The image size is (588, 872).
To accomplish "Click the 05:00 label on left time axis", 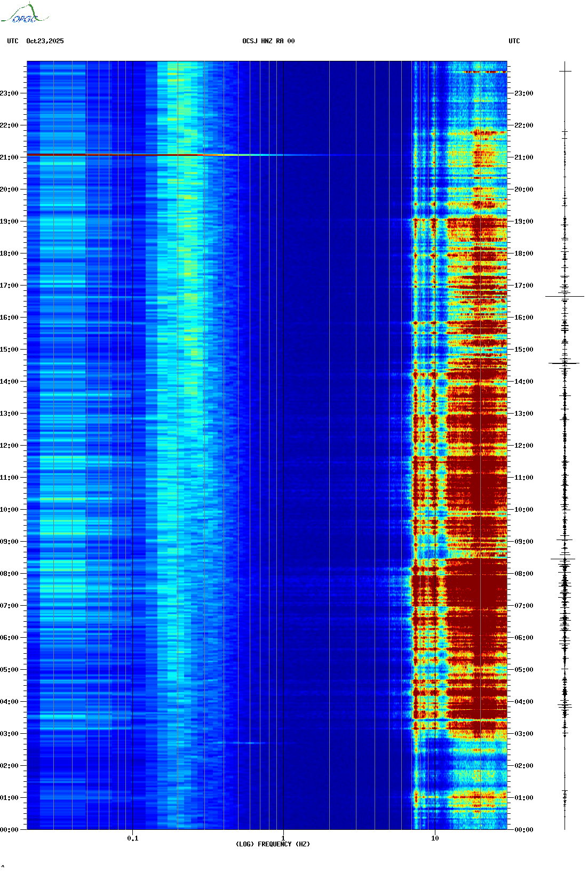I will tap(9, 670).
